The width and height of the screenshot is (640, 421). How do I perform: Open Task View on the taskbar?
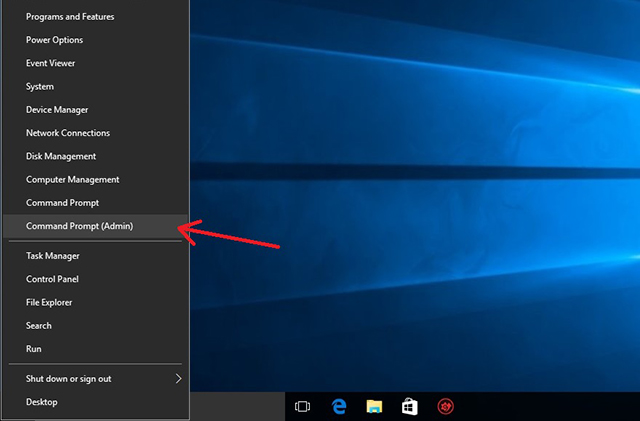[302, 407]
